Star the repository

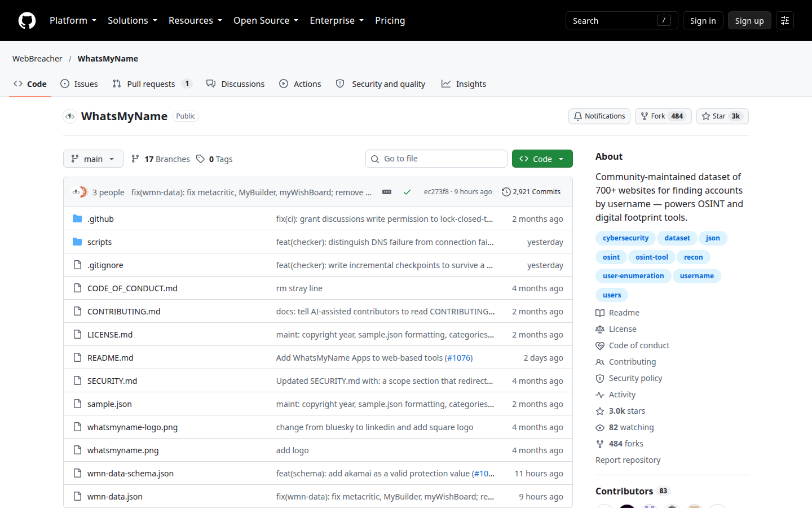tap(722, 116)
